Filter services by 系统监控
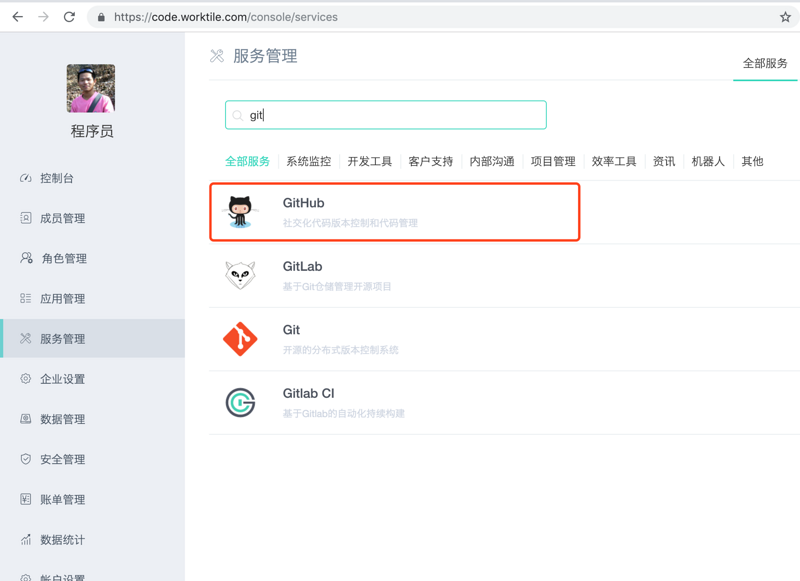Screen dimensions: 800x581 click(309, 161)
